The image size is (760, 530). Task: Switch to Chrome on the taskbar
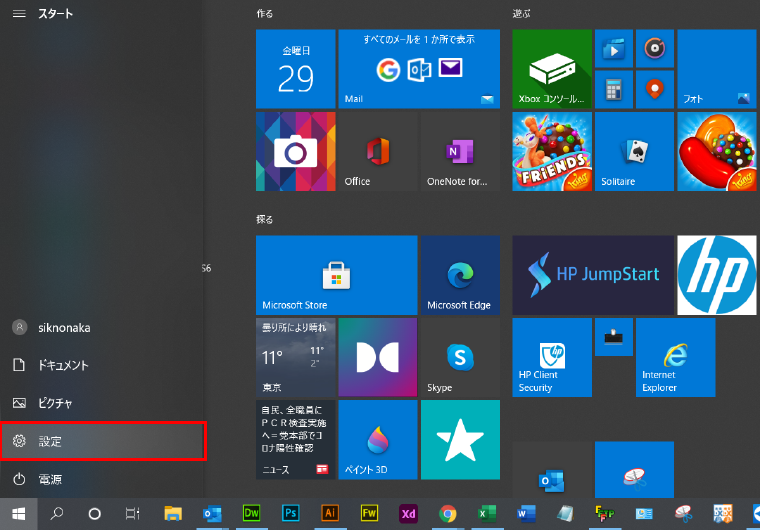point(447,514)
